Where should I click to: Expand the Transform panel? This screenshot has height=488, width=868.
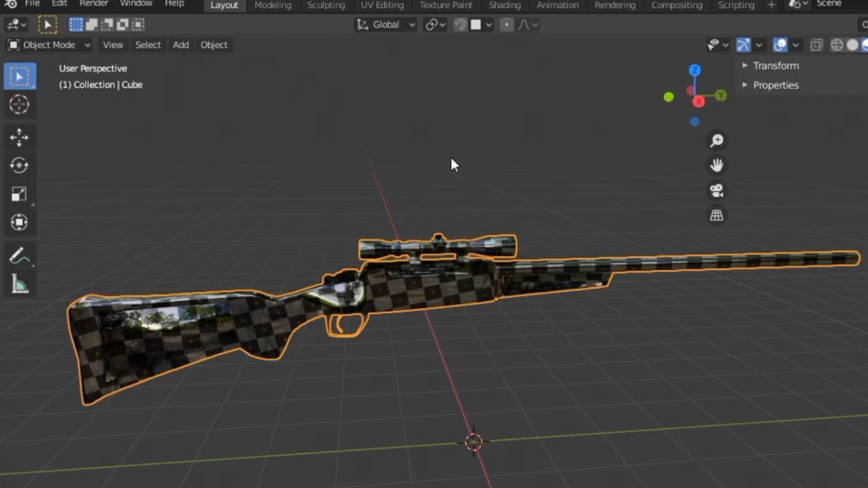[x=776, y=66]
